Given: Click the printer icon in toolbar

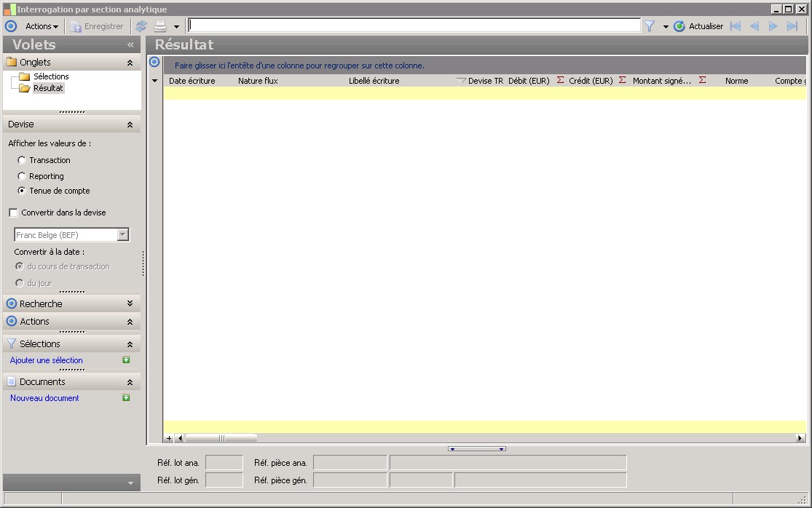Looking at the screenshot, I should tap(160, 26).
